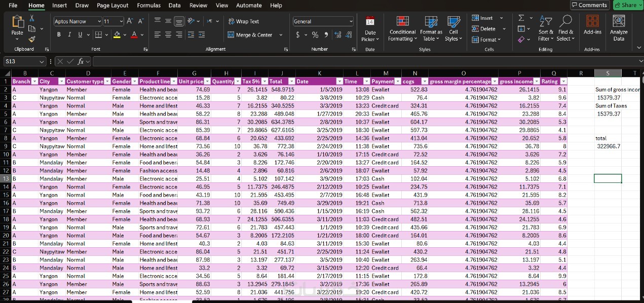
Task: Open the font name Aptos Narrow dropdown
Action: click(99, 21)
